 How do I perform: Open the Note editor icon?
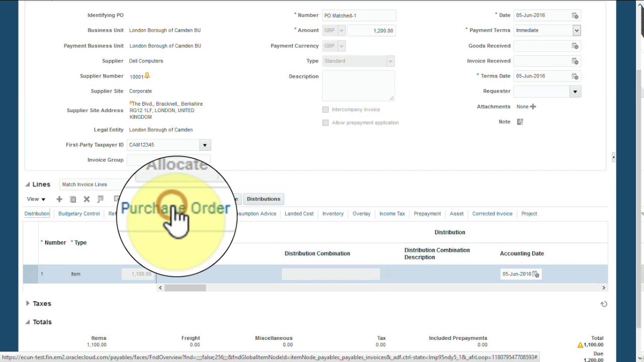(x=520, y=122)
